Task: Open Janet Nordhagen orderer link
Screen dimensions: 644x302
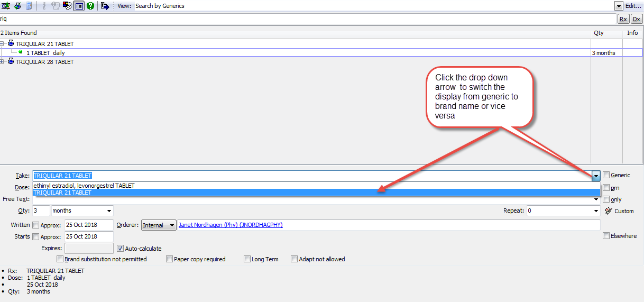Action: [x=231, y=225]
